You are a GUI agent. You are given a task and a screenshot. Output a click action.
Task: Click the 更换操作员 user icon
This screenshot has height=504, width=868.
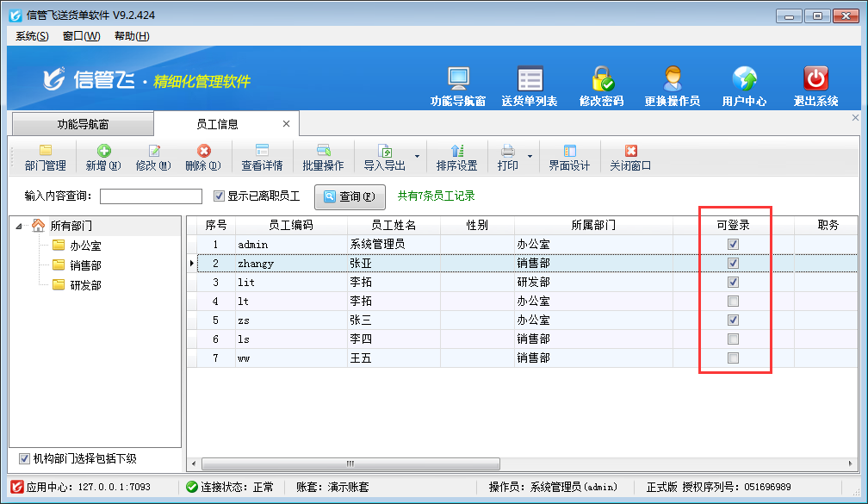[672, 79]
